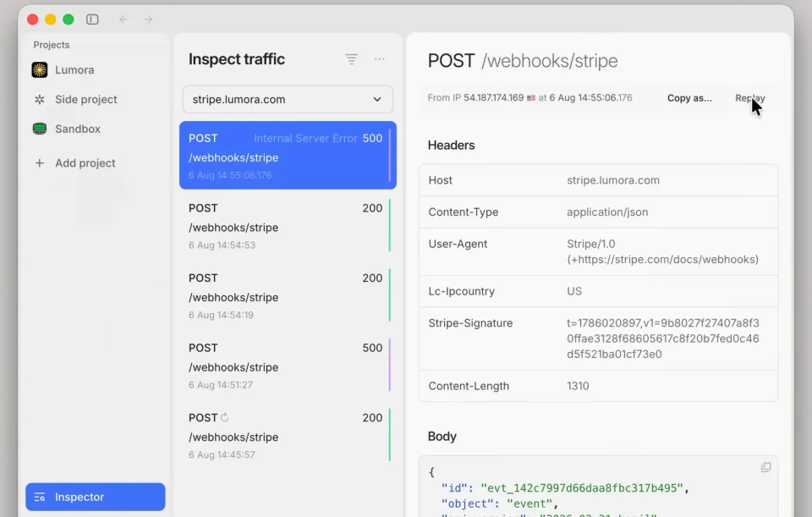Click the application/json Content-Type value

[x=607, y=212]
